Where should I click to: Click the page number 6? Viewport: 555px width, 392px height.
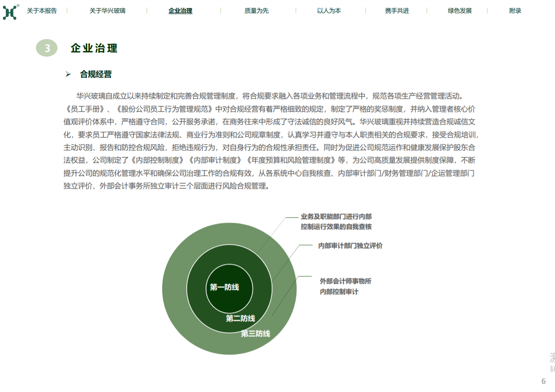[x=544, y=381]
